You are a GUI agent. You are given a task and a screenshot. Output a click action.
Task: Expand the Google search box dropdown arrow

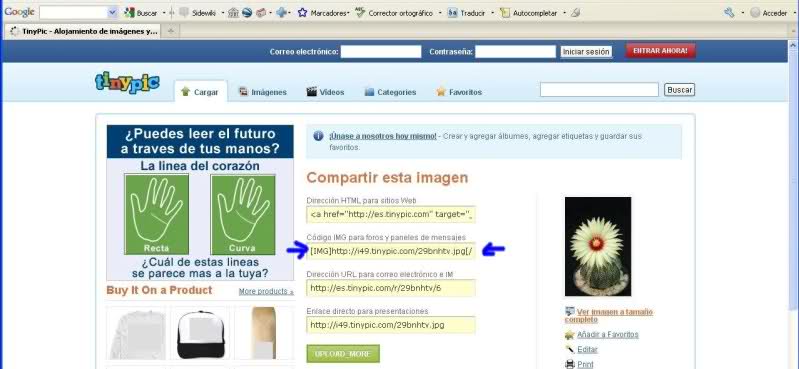(x=113, y=13)
